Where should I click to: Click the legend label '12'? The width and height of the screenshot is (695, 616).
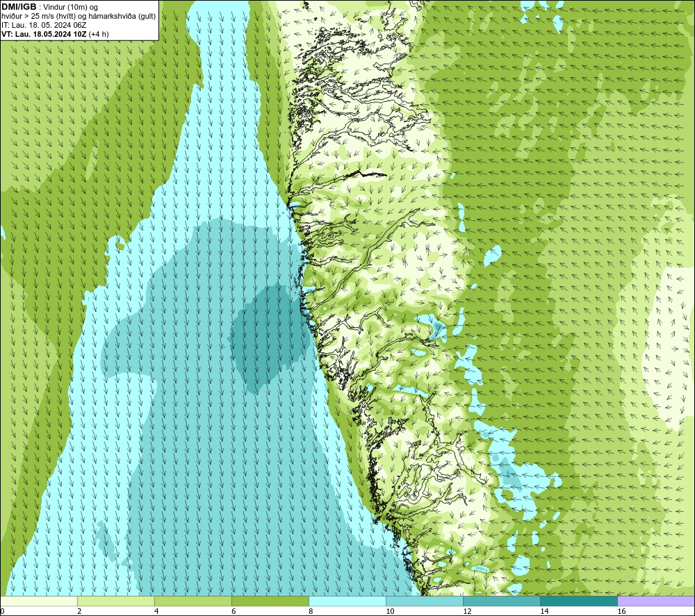467,611
